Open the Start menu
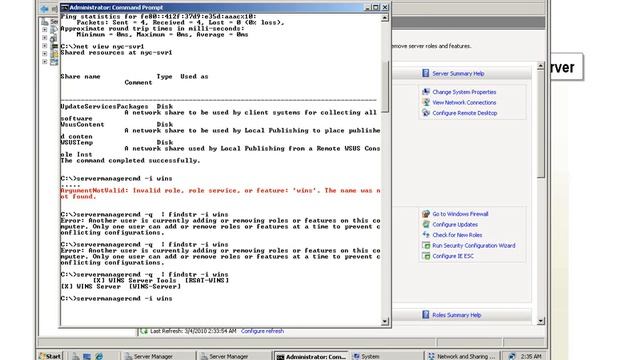 (50, 356)
